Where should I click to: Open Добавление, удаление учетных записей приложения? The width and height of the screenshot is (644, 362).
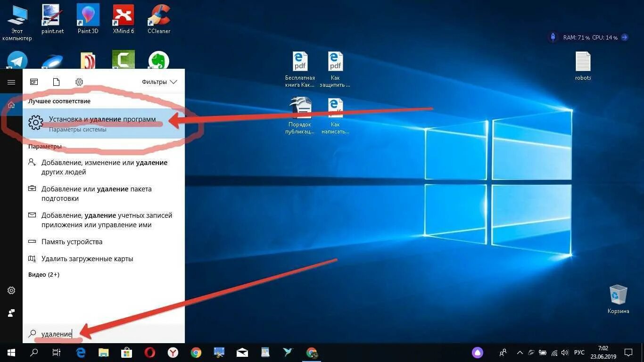coord(104,220)
